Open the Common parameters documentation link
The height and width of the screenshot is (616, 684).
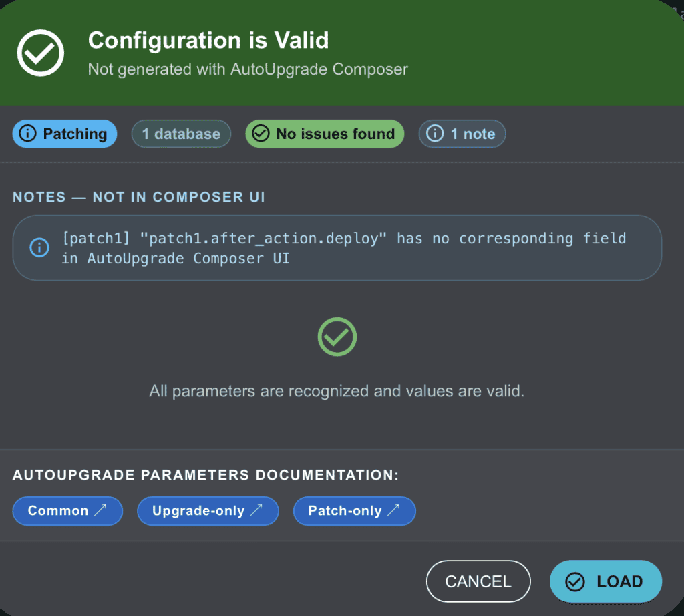coord(67,511)
